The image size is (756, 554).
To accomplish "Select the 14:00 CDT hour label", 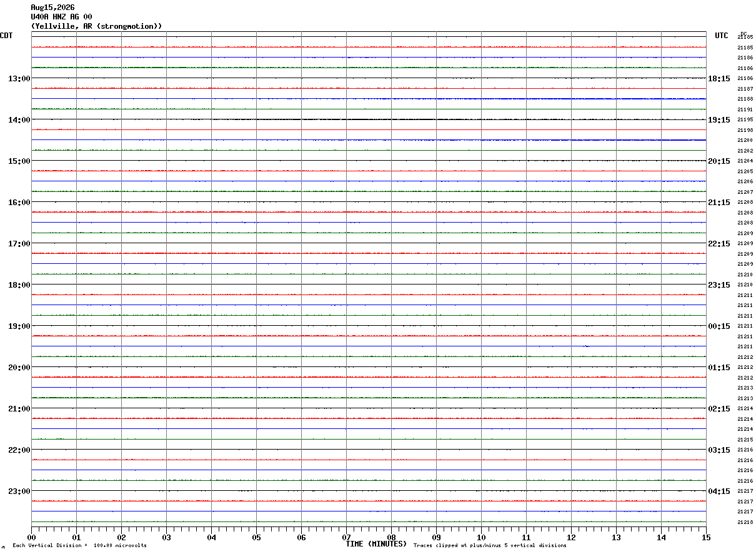I will click(19, 120).
